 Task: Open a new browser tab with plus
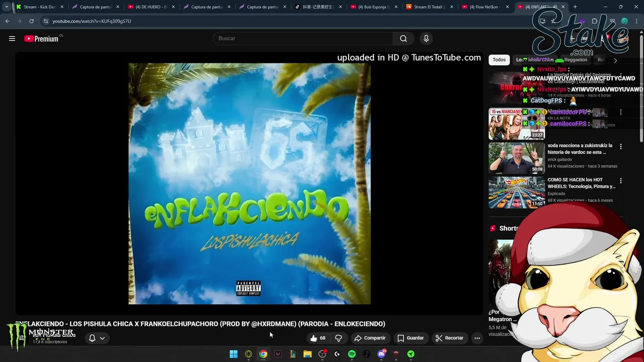pos(575,7)
